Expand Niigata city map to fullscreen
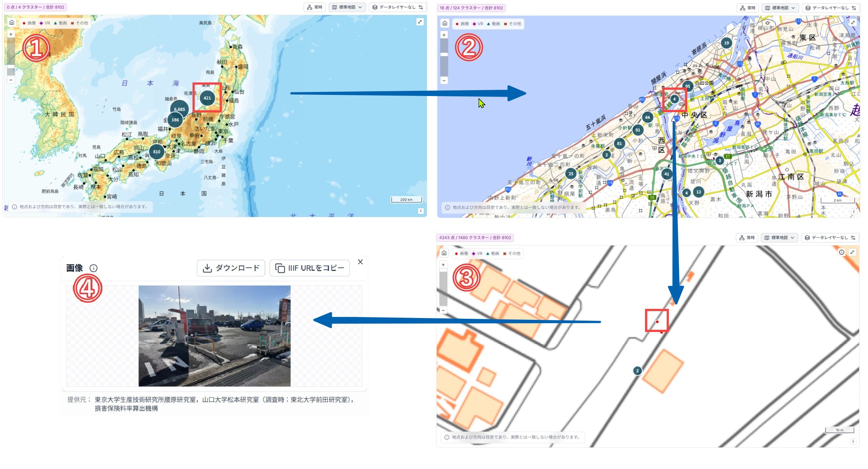The image size is (868, 469). (853, 23)
